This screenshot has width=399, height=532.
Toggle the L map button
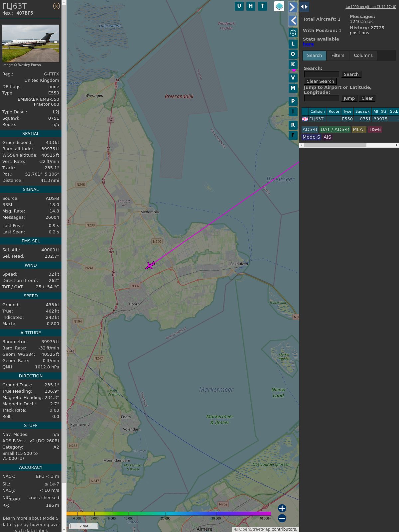[293, 44]
